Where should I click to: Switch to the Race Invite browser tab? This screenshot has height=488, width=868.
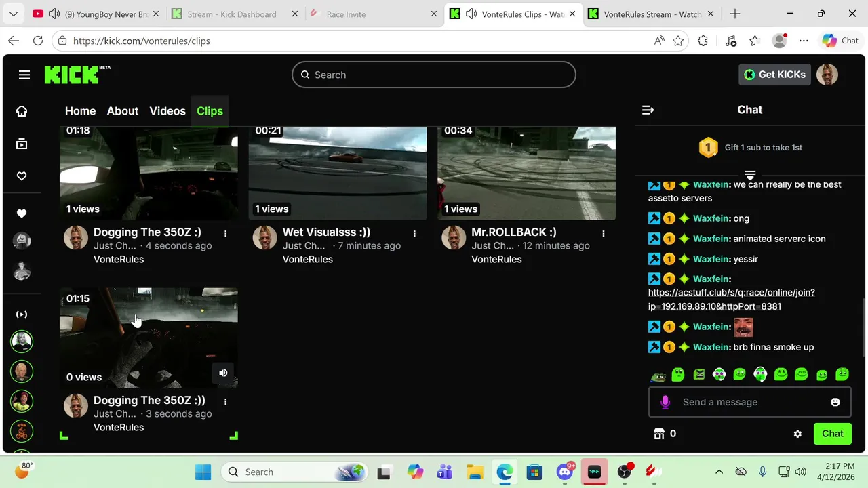point(373,14)
